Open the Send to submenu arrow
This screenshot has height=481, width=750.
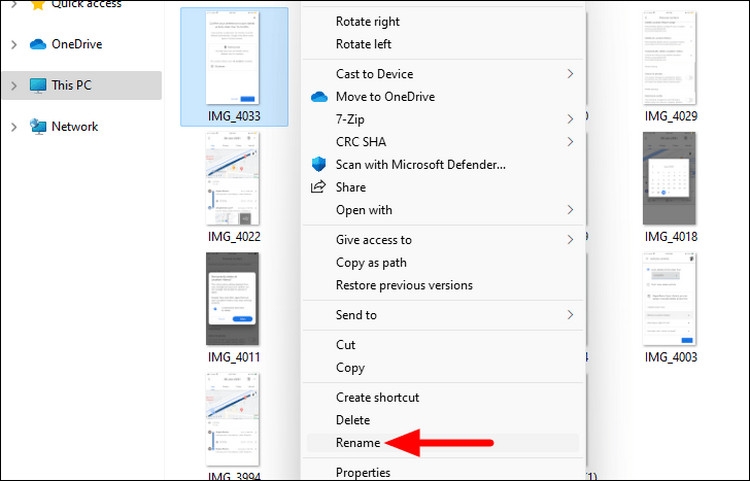click(x=570, y=315)
